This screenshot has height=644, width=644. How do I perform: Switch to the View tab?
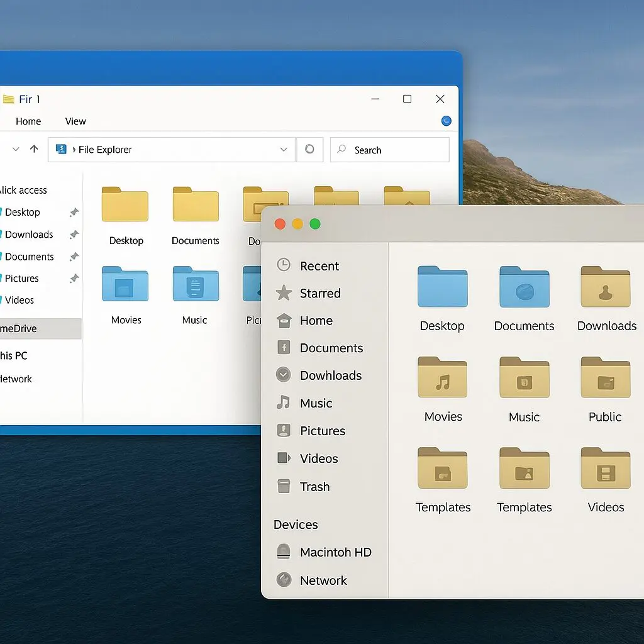click(x=75, y=121)
